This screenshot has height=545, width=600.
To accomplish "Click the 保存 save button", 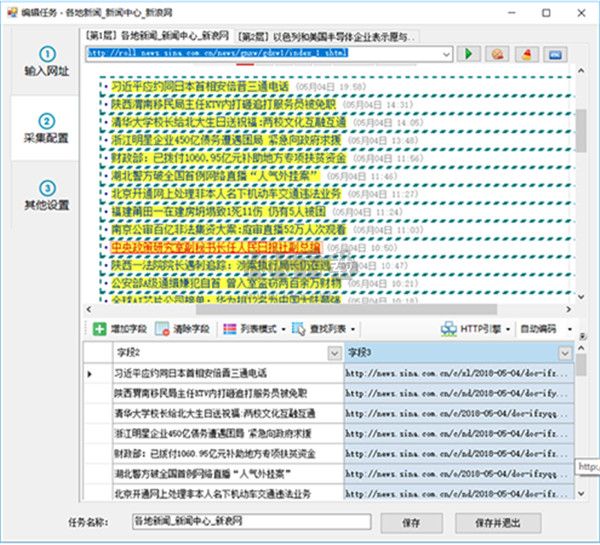I will [x=410, y=522].
